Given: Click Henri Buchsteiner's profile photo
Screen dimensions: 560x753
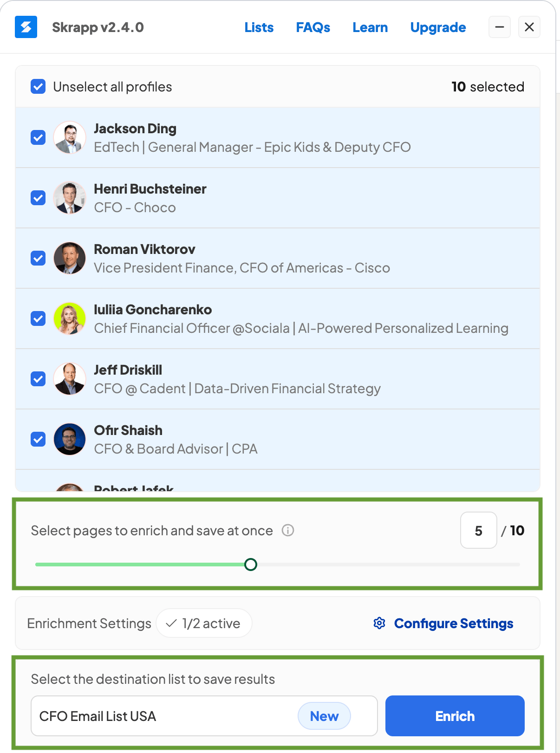Looking at the screenshot, I should pyautogui.click(x=70, y=198).
